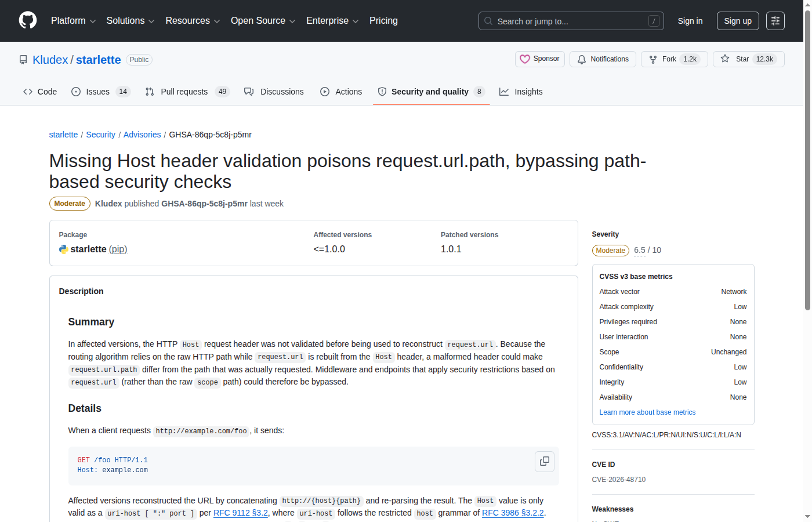Open the RFC 9112 §3.2 link
The width and height of the screenshot is (812, 522).
click(x=241, y=513)
